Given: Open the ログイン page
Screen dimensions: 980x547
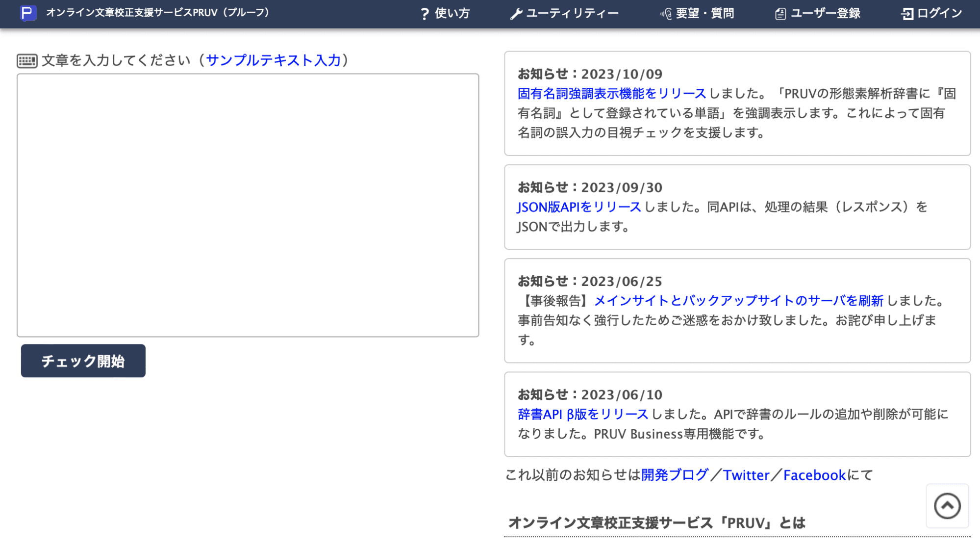Looking at the screenshot, I should tap(931, 14).
